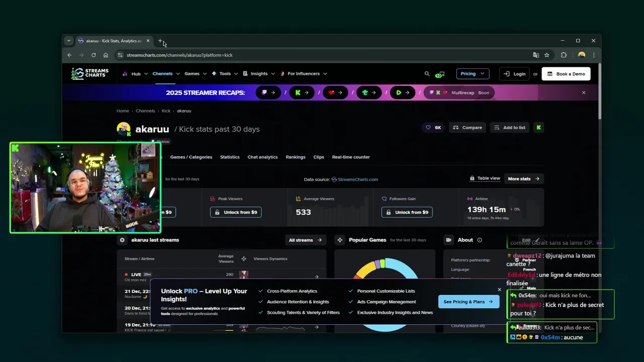Click the About camera icon
Image resolution: width=644 pixels, height=362 pixels.
tap(449, 240)
